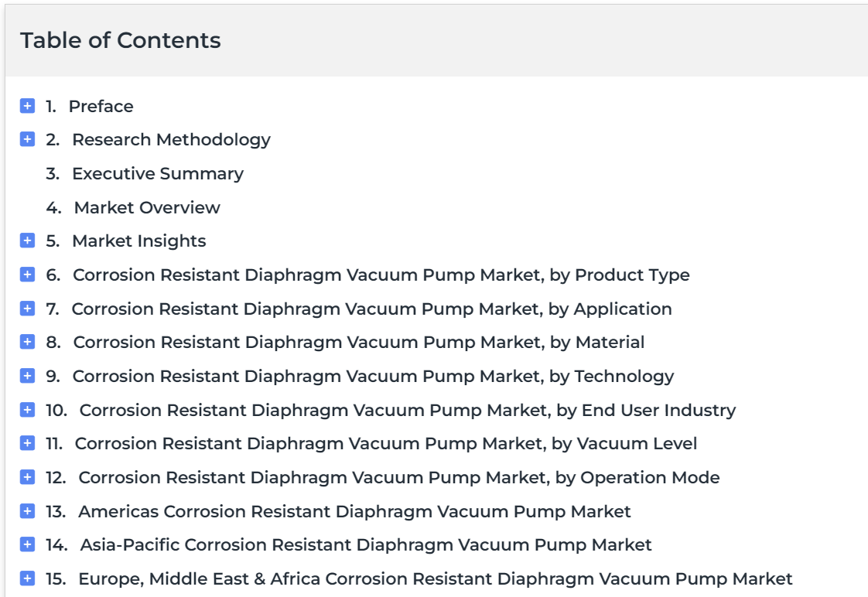Expand the by Application section plus icon
This screenshot has height=597, width=868.
click(27, 309)
